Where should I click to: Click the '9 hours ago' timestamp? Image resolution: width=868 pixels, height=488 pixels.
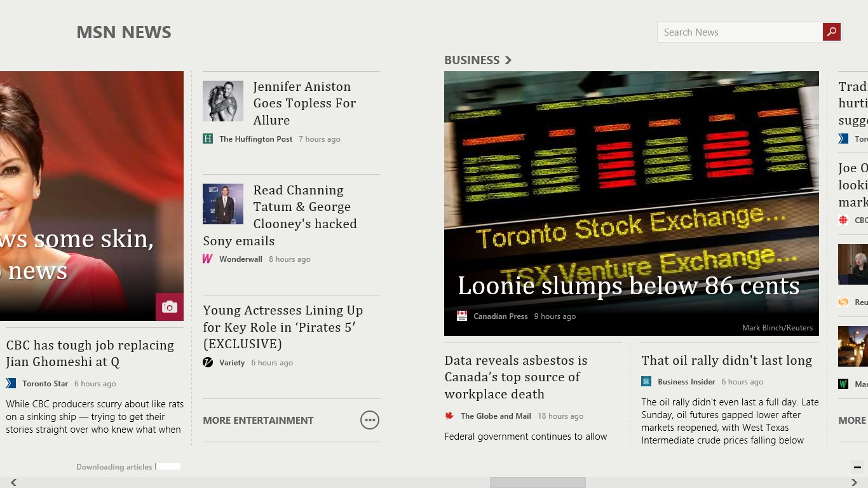coord(555,316)
